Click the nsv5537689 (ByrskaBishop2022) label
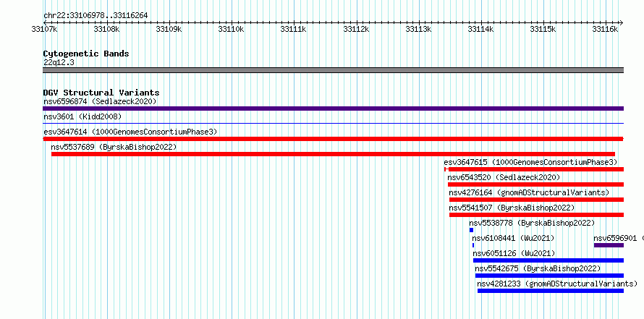 114,147
